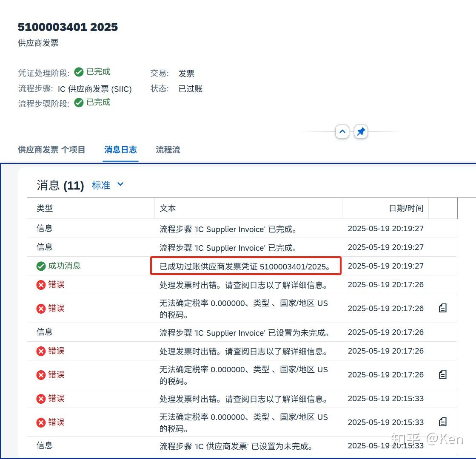This screenshot has width=476, height=459.
Task: Collapse the page header with the chevron button
Action: click(x=342, y=132)
